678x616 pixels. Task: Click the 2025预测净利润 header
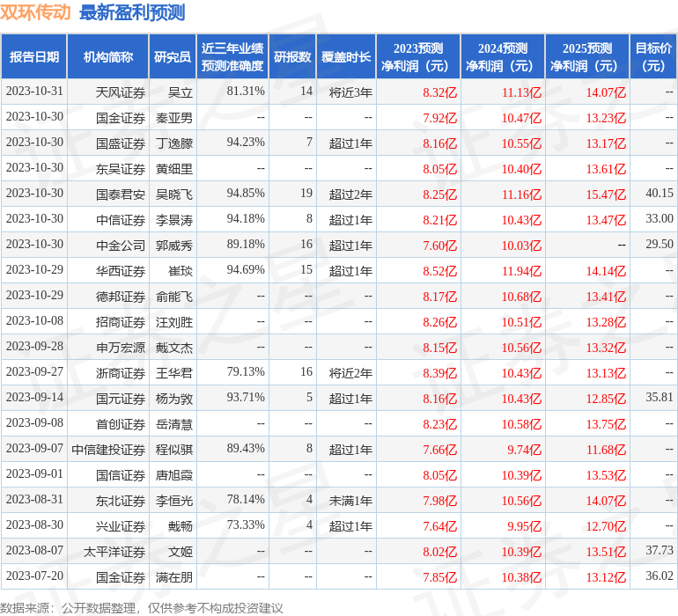(x=587, y=57)
